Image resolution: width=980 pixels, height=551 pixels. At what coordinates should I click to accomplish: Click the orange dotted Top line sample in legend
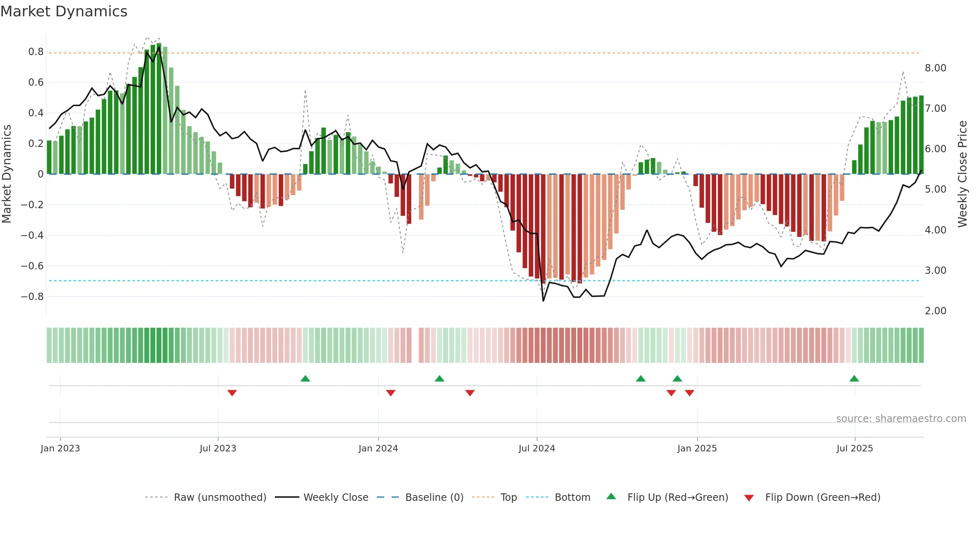click(x=483, y=497)
